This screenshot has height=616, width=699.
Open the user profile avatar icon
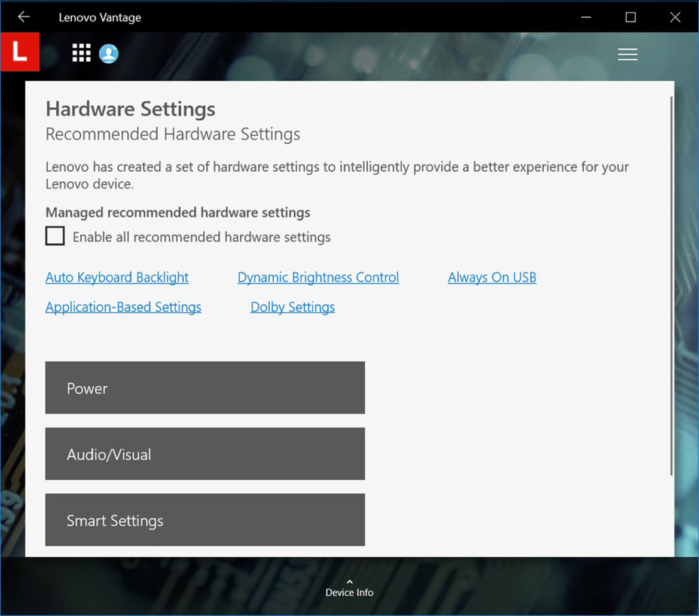pos(109,53)
